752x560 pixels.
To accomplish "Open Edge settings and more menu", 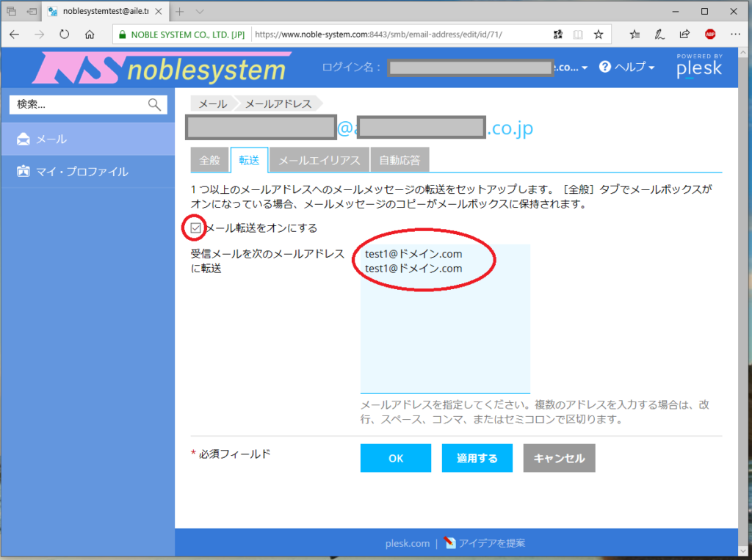I will tap(736, 34).
